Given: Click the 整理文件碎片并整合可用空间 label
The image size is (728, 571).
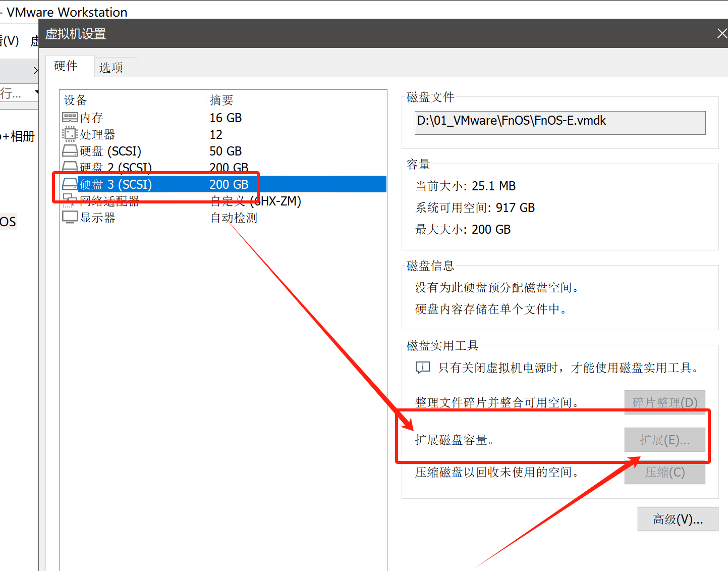Looking at the screenshot, I should [x=497, y=402].
